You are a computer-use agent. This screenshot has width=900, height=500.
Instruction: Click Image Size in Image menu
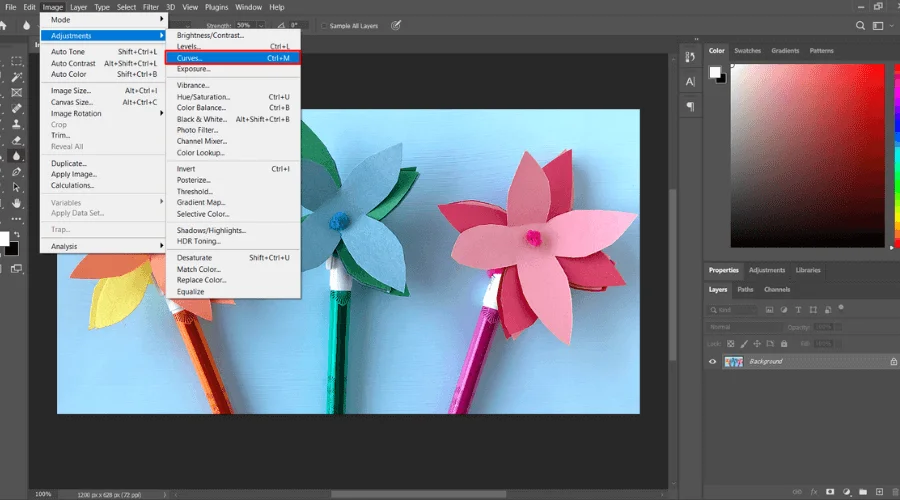103,91
